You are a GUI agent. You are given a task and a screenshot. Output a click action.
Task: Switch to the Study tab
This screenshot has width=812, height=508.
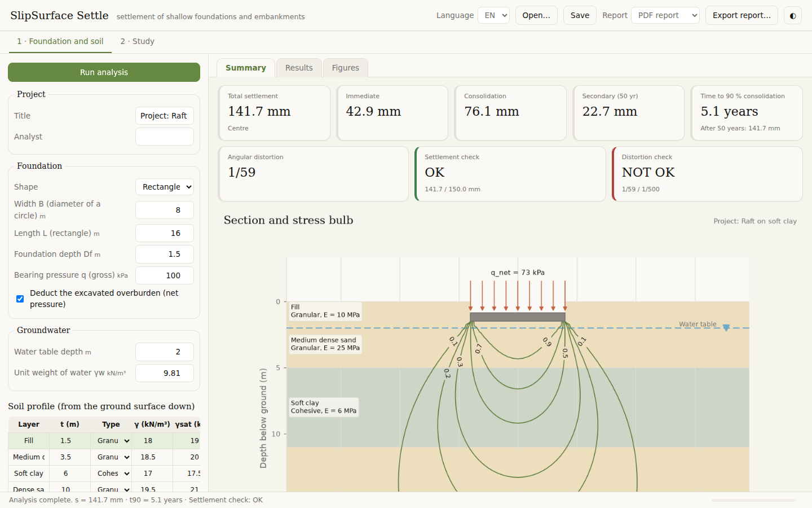point(137,41)
